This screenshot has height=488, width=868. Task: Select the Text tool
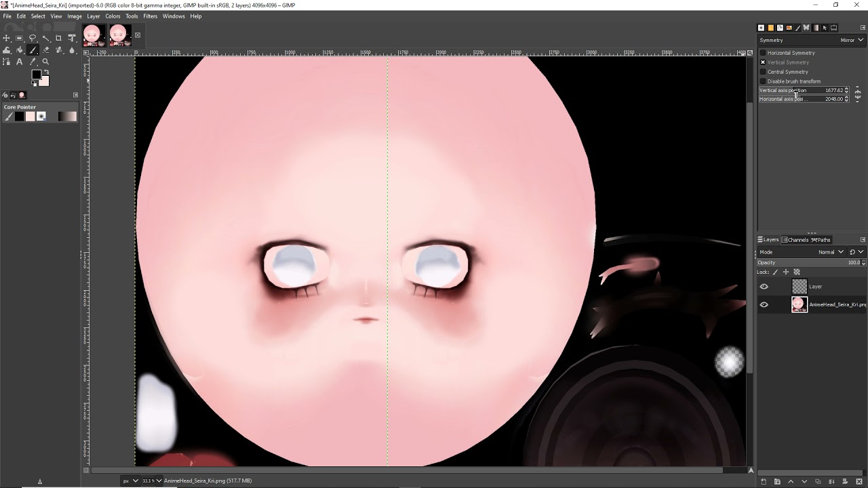tap(19, 62)
